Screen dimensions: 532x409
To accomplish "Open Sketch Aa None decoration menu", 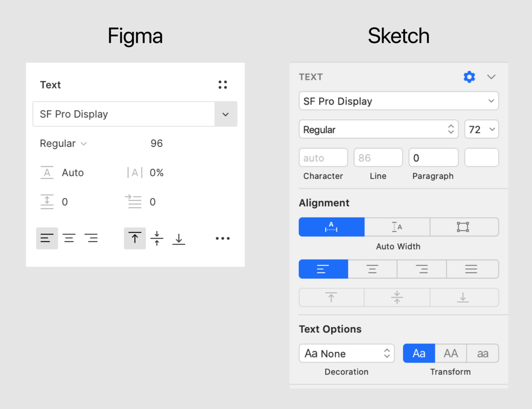I will [x=347, y=353].
